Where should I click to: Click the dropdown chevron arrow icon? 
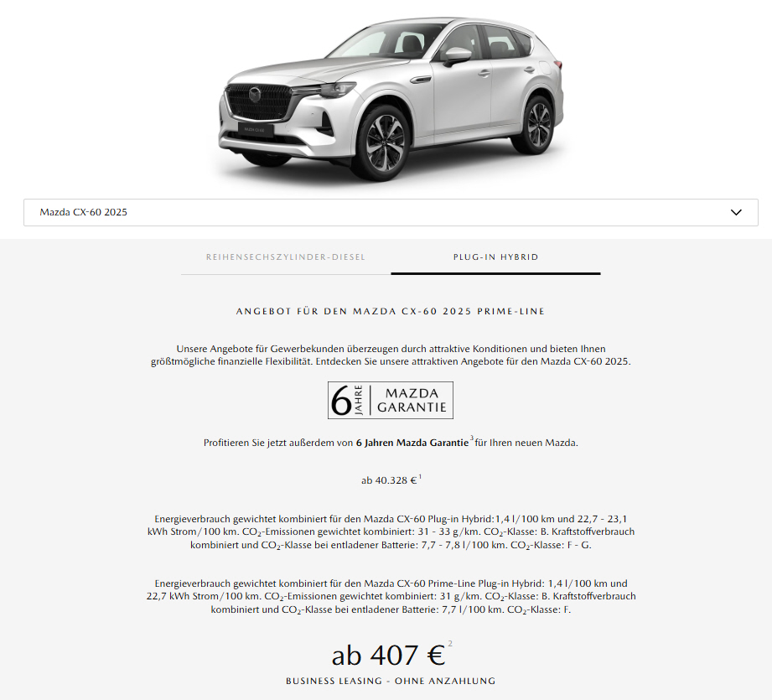point(736,212)
